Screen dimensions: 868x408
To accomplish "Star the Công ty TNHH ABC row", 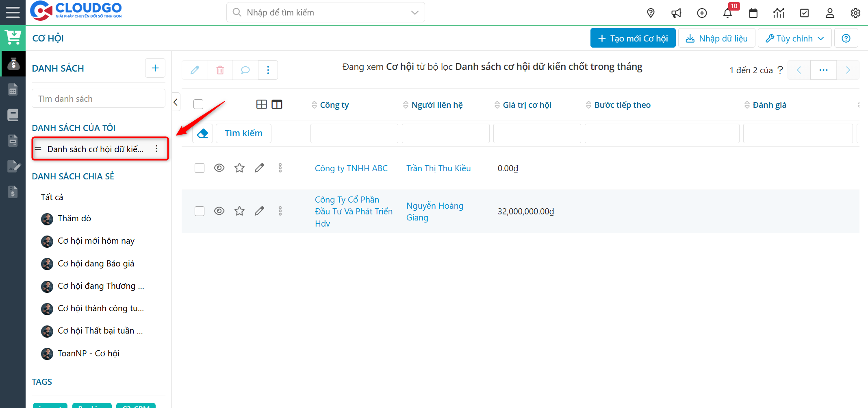I will [239, 168].
